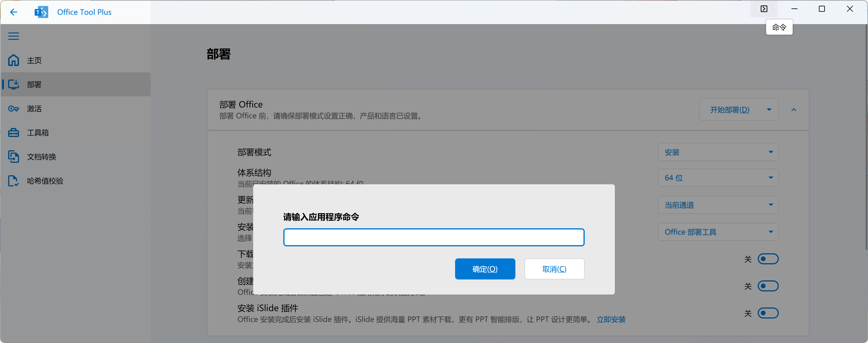Click 取消 to cancel the dialog
Screen dimensions: 868x343
tap(554, 269)
